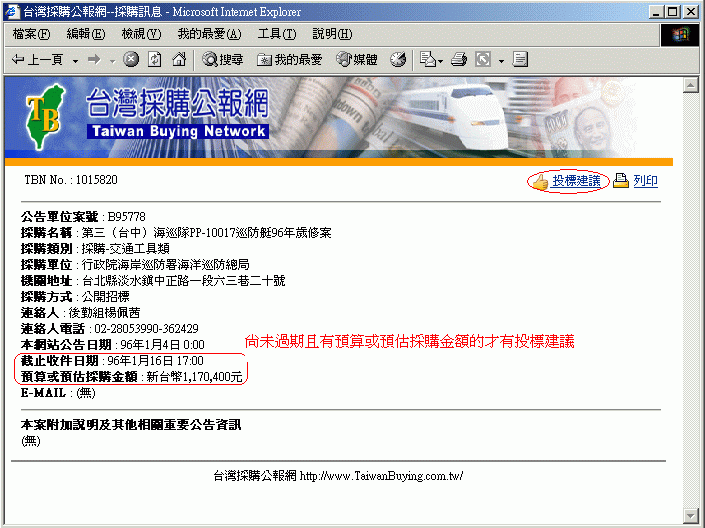Click the printer icon beside 列印
Viewport: 705px width, 528px height.
coord(621,181)
